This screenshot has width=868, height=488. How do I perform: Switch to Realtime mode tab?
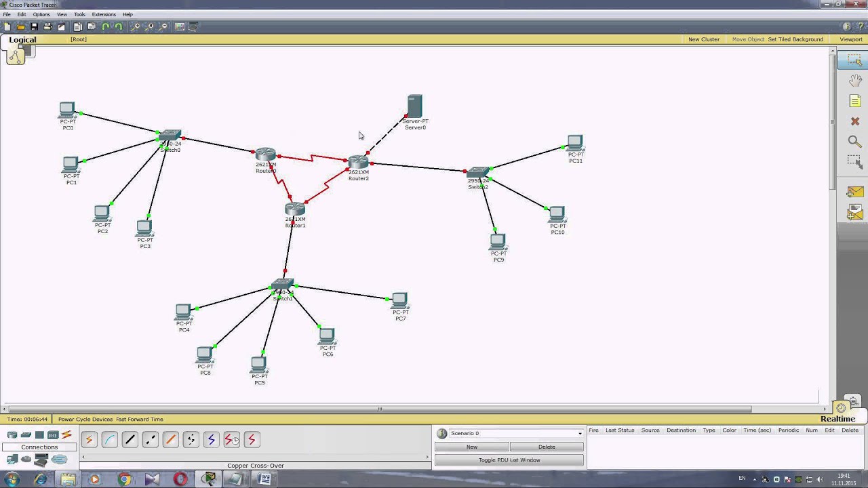(837, 419)
